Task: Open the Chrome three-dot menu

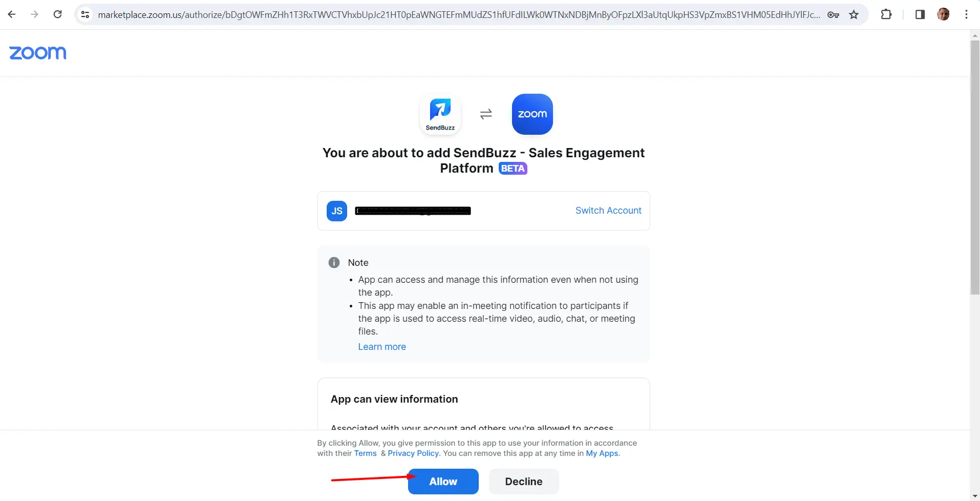Action: [x=966, y=14]
